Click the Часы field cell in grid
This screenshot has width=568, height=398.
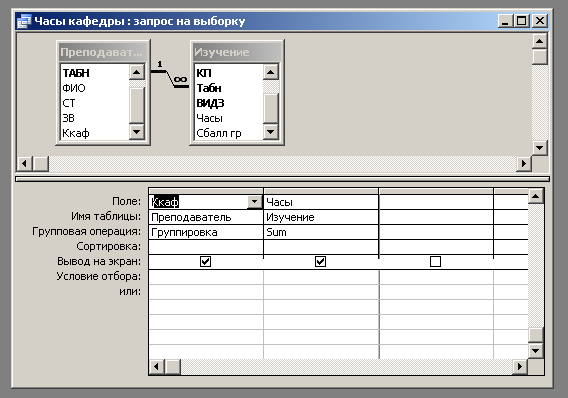[x=321, y=202]
